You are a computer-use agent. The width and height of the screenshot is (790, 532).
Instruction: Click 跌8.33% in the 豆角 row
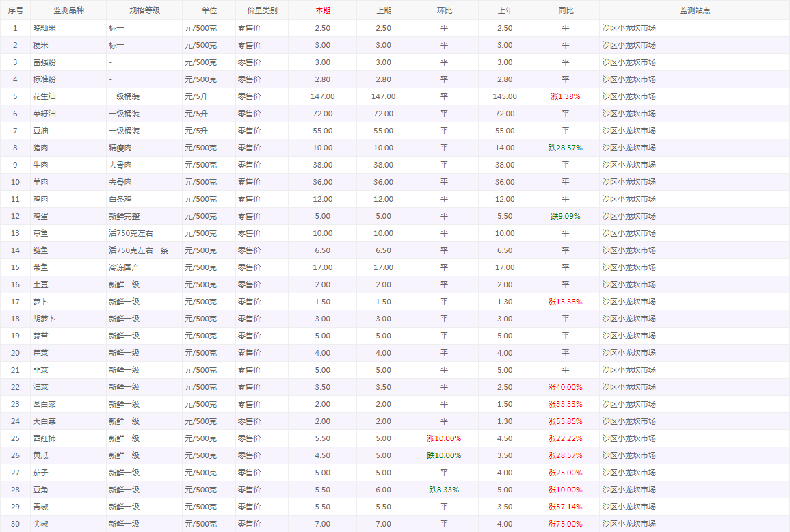click(x=444, y=490)
